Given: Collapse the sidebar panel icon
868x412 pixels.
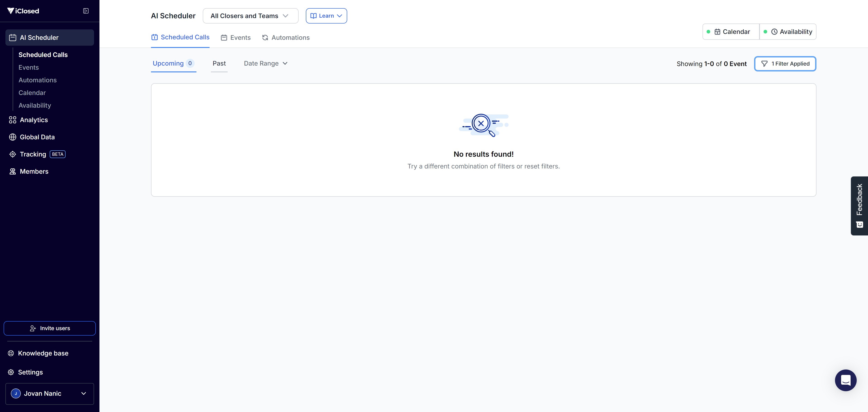Looking at the screenshot, I should tap(86, 11).
